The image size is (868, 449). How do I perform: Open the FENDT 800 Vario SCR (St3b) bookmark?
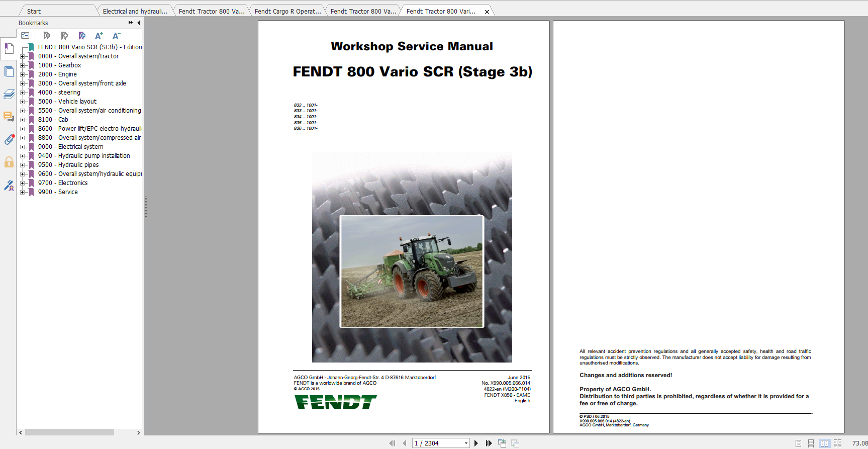pyautogui.click(x=90, y=47)
